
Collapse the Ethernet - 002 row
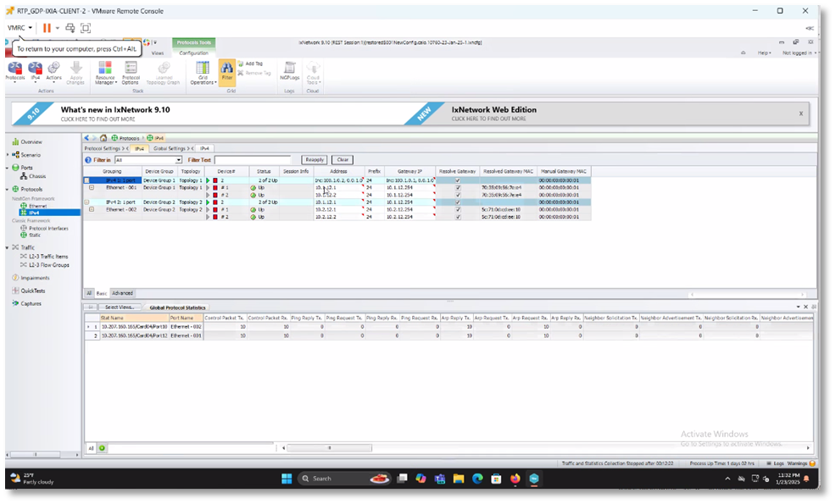tap(92, 210)
